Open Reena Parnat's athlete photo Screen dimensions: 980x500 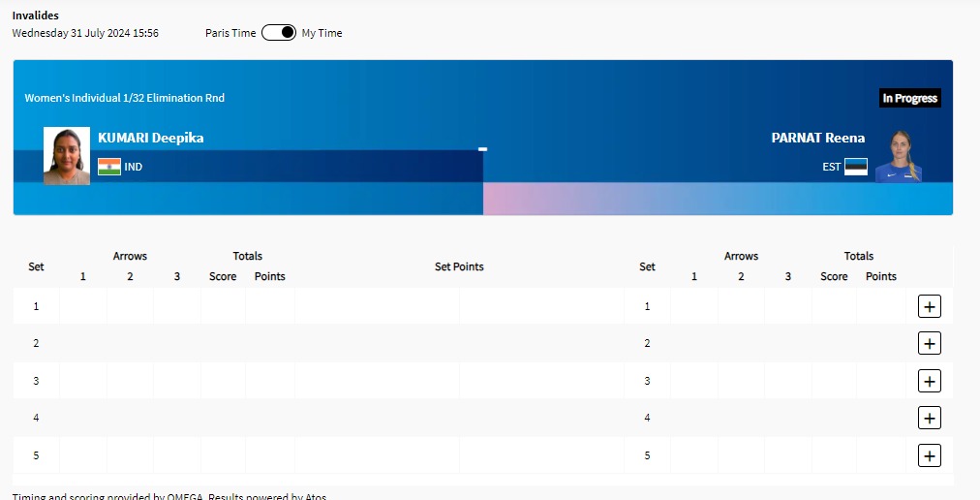pos(899,156)
